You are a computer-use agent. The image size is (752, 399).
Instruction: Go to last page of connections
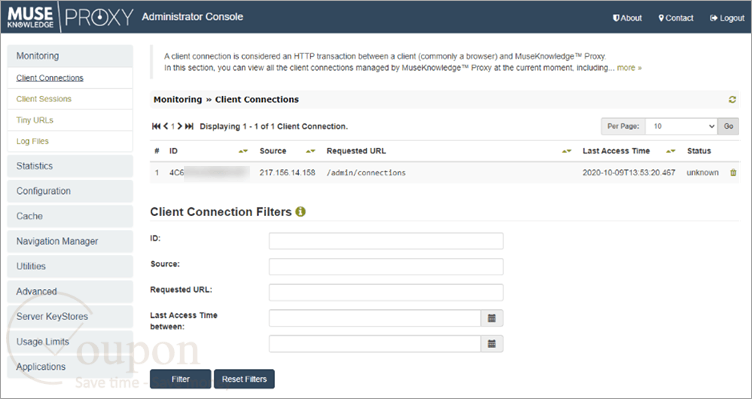[x=189, y=127]
